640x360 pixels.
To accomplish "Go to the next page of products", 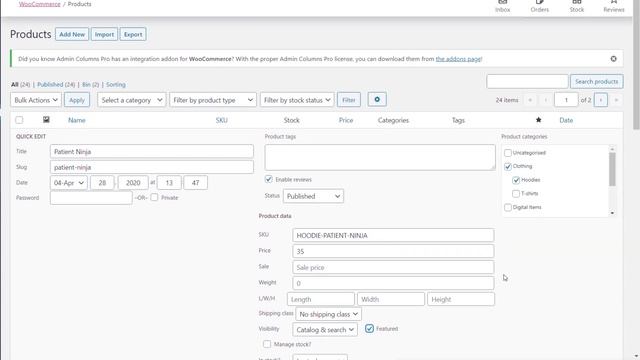I will [x=601, y=100].
